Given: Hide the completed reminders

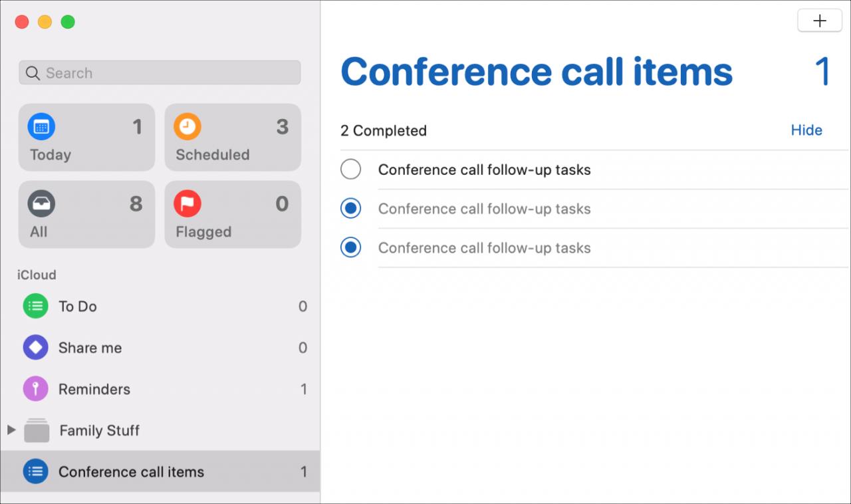Looking at the screenshot, I should point(806,130).
